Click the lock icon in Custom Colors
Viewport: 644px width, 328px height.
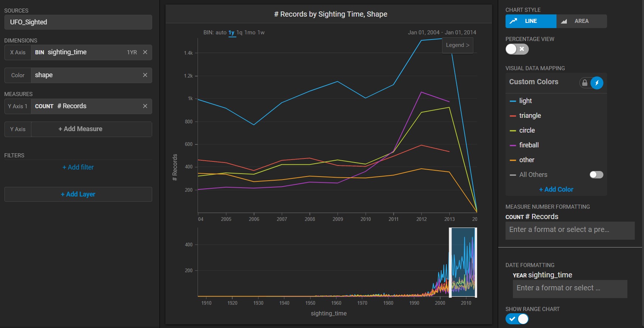(585, 83)
